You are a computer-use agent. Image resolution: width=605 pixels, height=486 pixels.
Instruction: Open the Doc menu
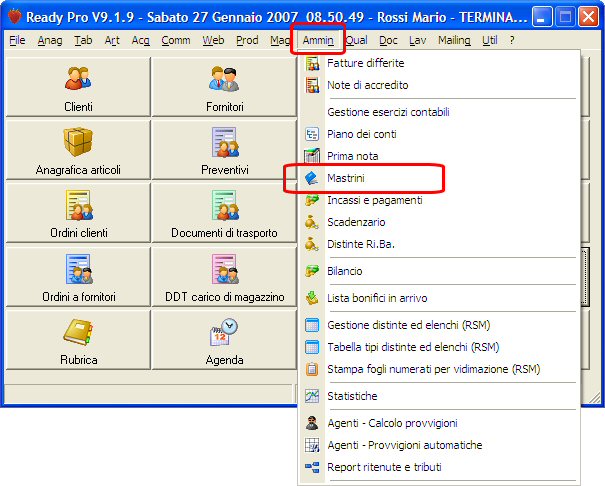point(388,40)
